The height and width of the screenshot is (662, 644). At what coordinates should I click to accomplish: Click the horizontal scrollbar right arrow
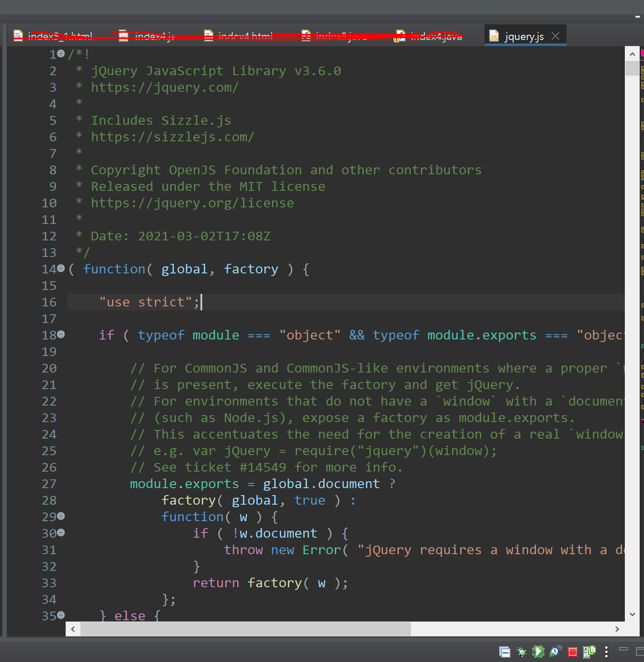617,629
